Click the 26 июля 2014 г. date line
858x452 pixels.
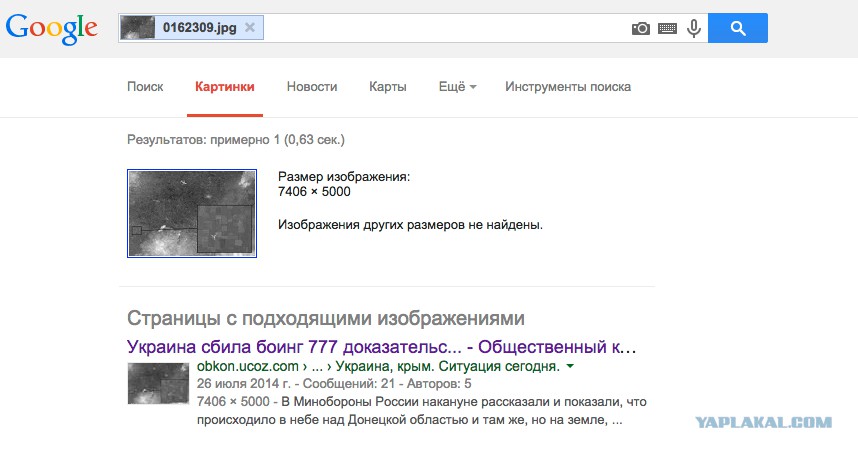pyautogui.click(x=334, y=384)
